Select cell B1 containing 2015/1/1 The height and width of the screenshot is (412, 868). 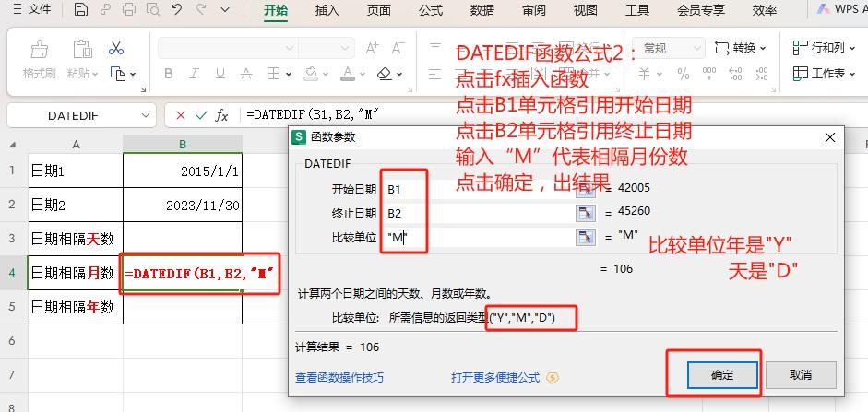coord(183,171)
